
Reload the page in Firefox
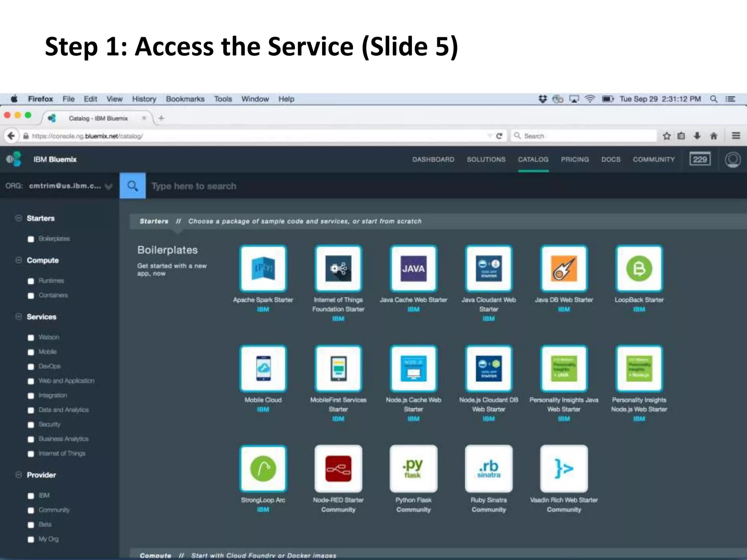[x=499, y=136]
